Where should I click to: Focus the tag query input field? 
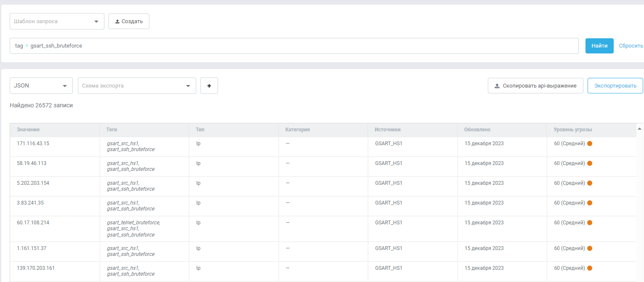point(295,46)
